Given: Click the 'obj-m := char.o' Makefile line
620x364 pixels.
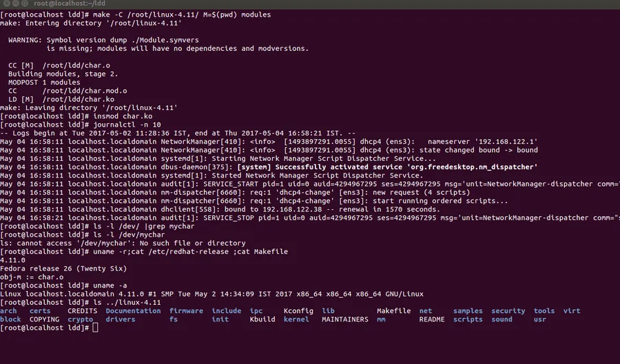Looking at the screenshot, I should pyautogui.click(x=32, y=277).
